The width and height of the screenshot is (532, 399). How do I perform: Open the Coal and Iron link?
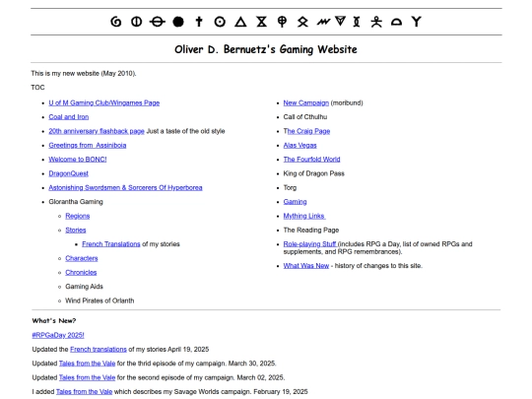[69, 117]
